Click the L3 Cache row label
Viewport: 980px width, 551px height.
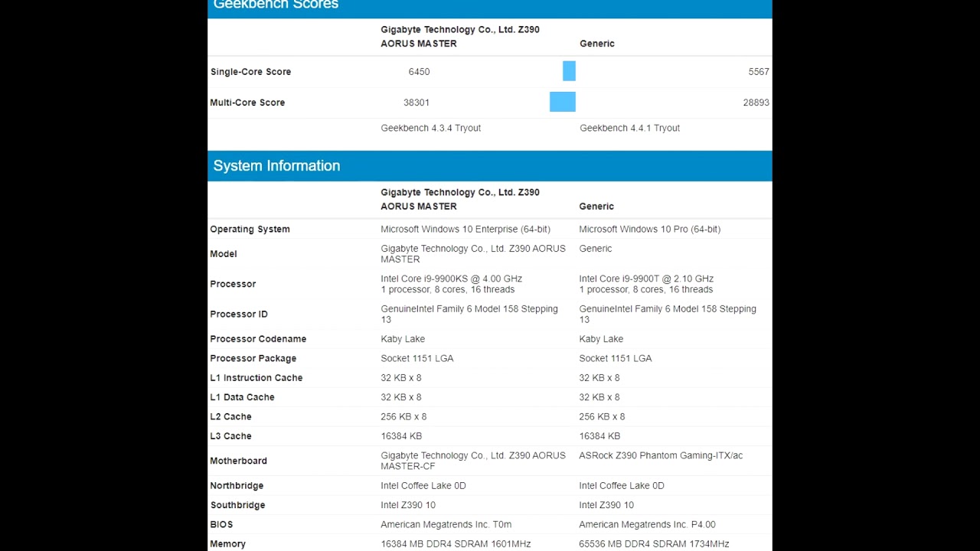(230, 436)
